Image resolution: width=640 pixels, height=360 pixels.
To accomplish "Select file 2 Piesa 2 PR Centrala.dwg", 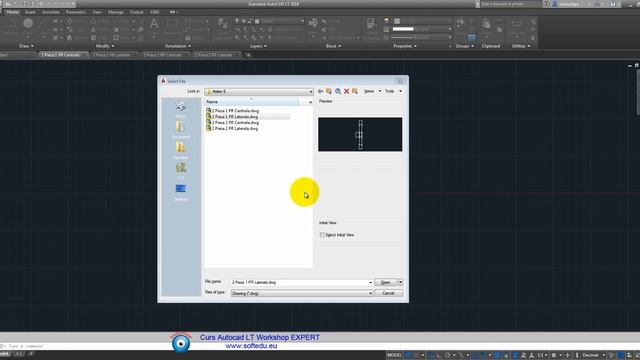I will click(x=233, y=122).
